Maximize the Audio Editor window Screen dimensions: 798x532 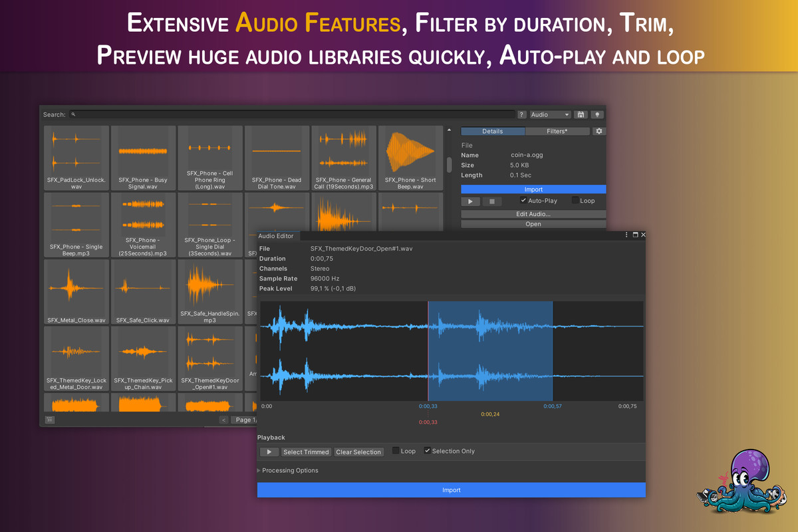pyautogui.click(x=635, y=235)
